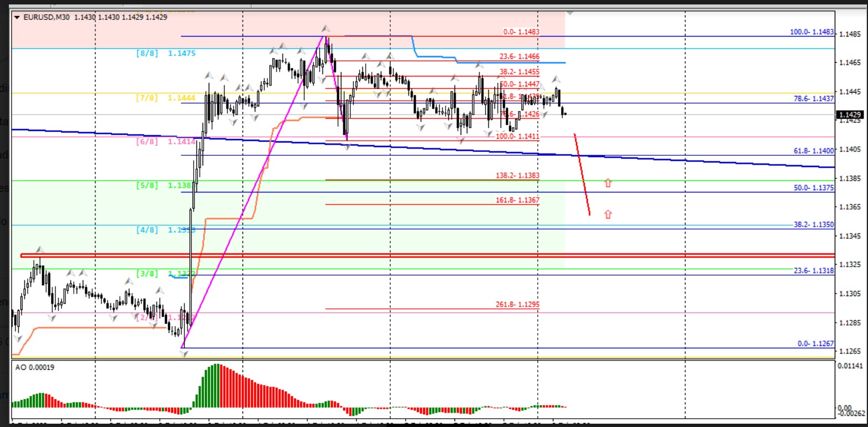Click upper red arrow near 138.2 level
This screenshot has width=868, height=427.
coord(608,182)
